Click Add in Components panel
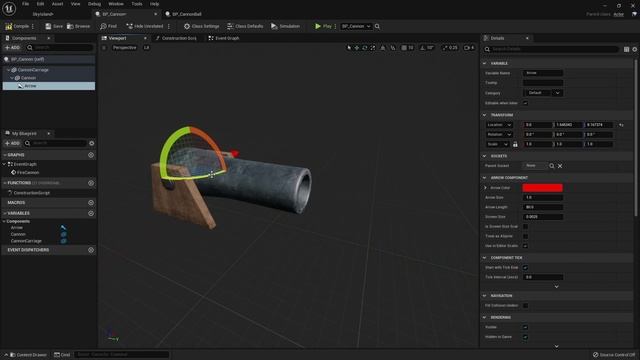This screenshot has height=360, width=640. tap(12, 48)
